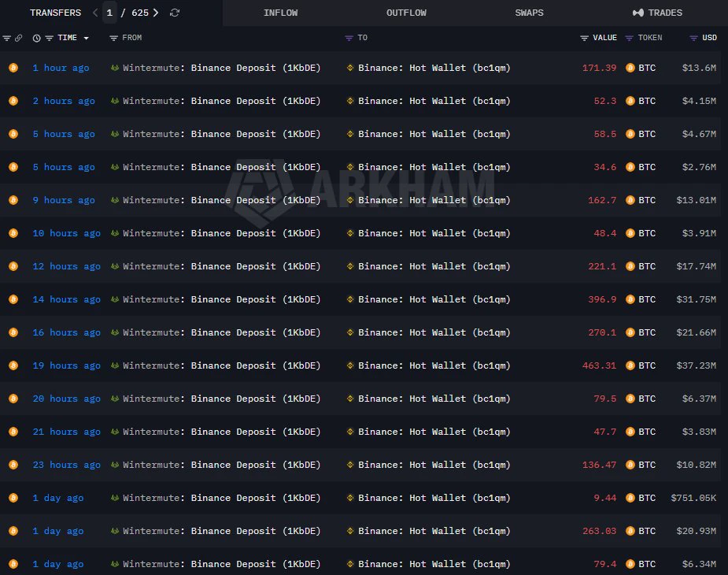Click the 136.47 value cell
This screenshot has height=575, width=728.
600,465
